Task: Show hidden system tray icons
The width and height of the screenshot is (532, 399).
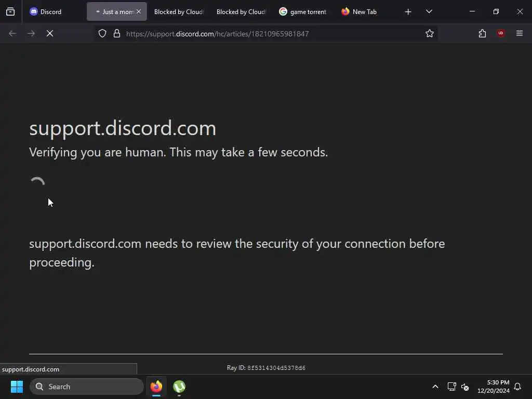Action: [435, 387]
